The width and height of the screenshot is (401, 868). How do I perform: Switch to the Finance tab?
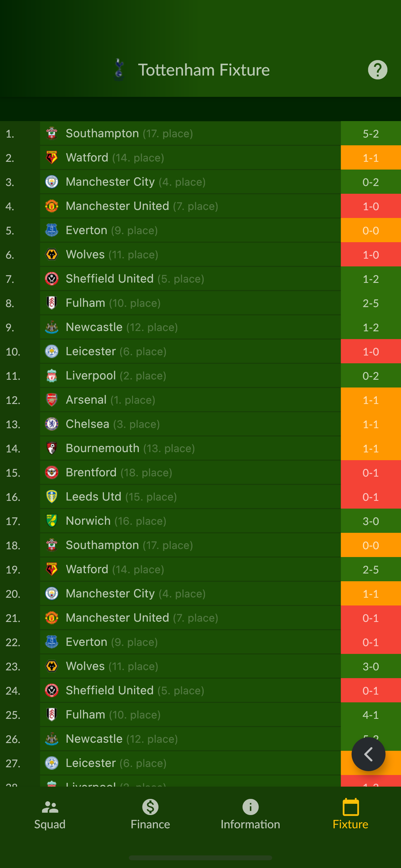pyautogui.click(x=150, y=814)
